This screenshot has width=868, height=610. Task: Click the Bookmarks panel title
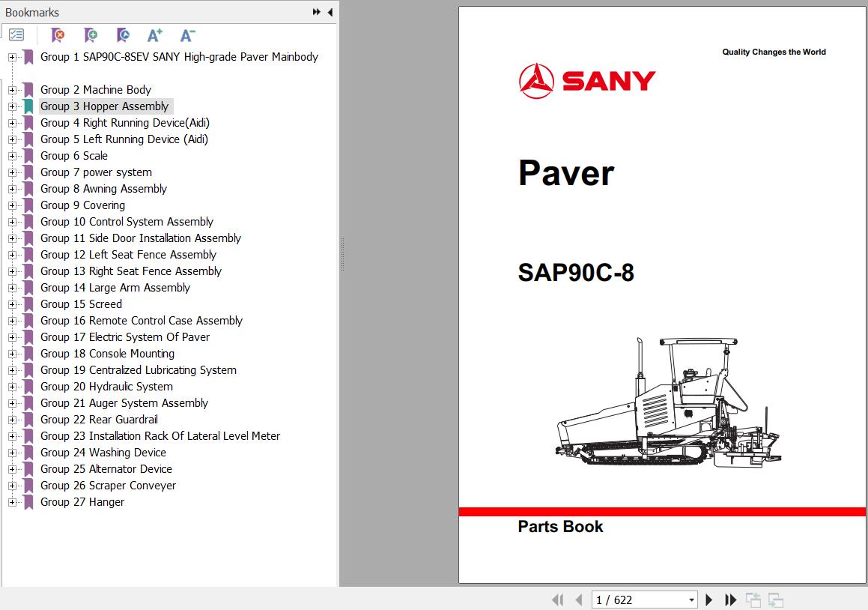(x=32, y=12)
